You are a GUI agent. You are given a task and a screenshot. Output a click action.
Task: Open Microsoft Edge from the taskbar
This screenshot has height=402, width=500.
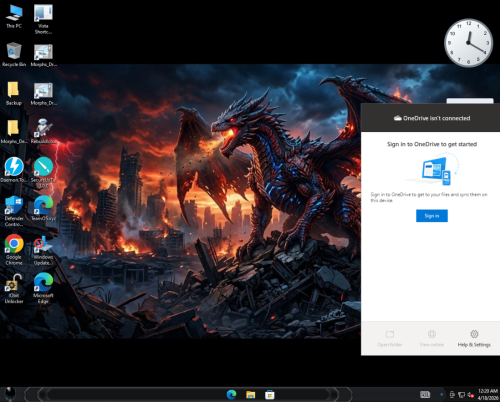coord(231,395)
